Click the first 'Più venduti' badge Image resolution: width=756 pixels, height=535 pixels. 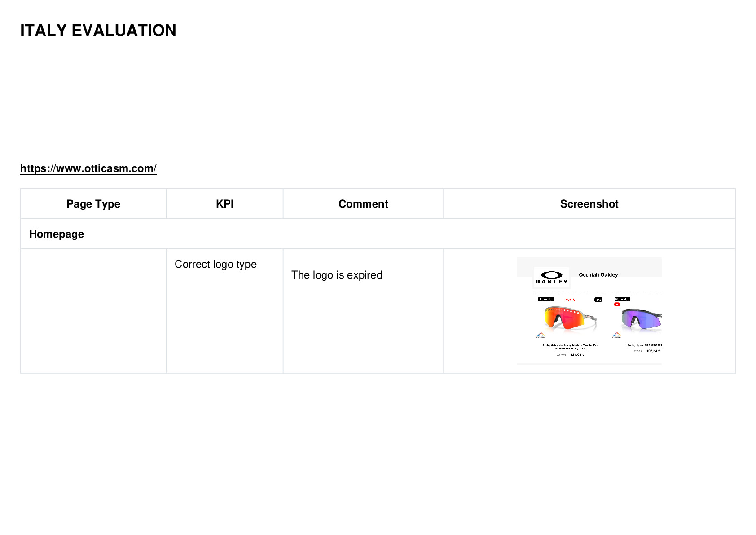click(546, 299)
